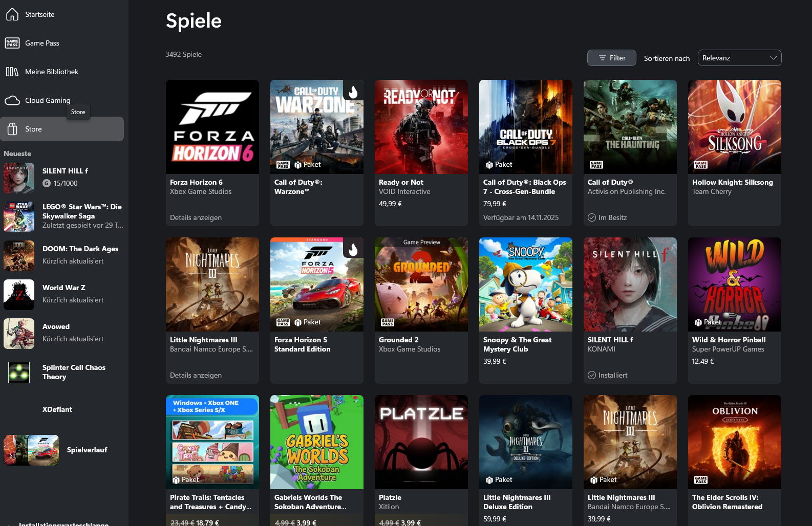Open the Filter button panel
Viewport: 812px width, 526px height.
612,58
